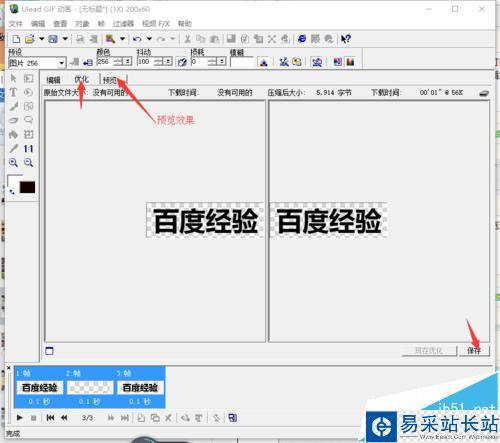This screenshot has height=443, width=500.
Task: Preview in Internet Explorer icon
Action: (x=302, y=39)
